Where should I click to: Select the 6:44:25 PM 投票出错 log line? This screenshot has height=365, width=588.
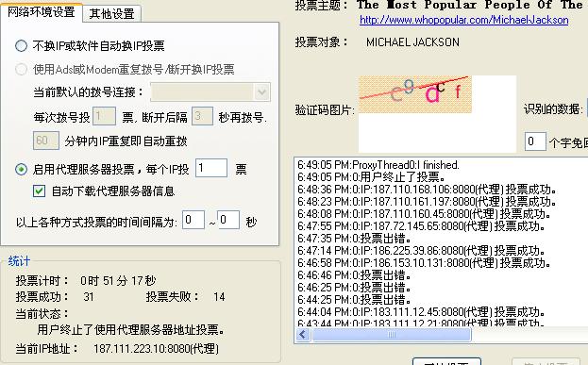click(354, 300)
